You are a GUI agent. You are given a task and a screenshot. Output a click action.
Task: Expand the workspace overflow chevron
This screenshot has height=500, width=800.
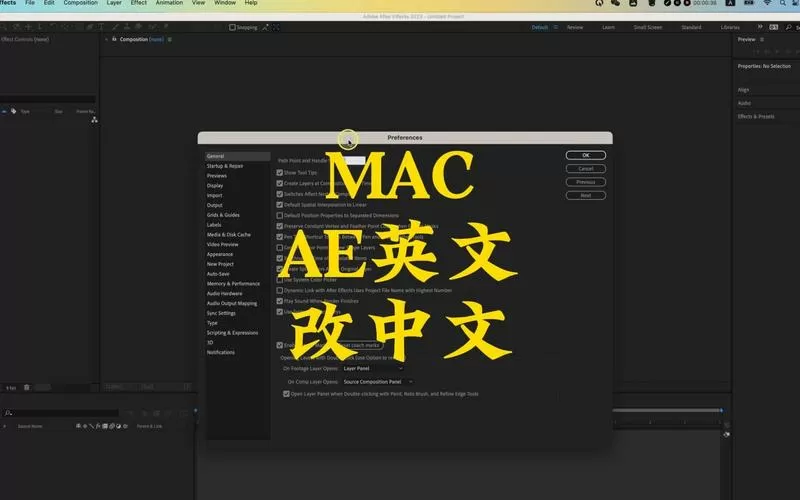(760, 27)
